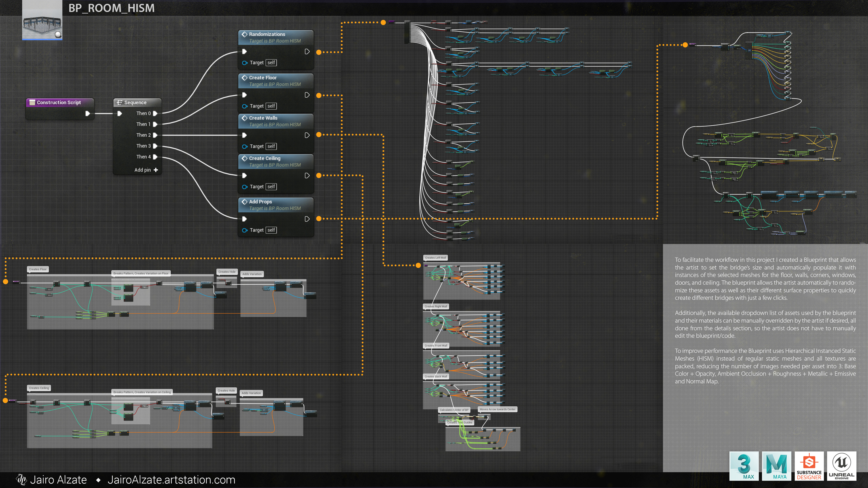868x488 pixels.
Task: Click the Creates Back Wall comment
Action: click(x=436, y=377)
